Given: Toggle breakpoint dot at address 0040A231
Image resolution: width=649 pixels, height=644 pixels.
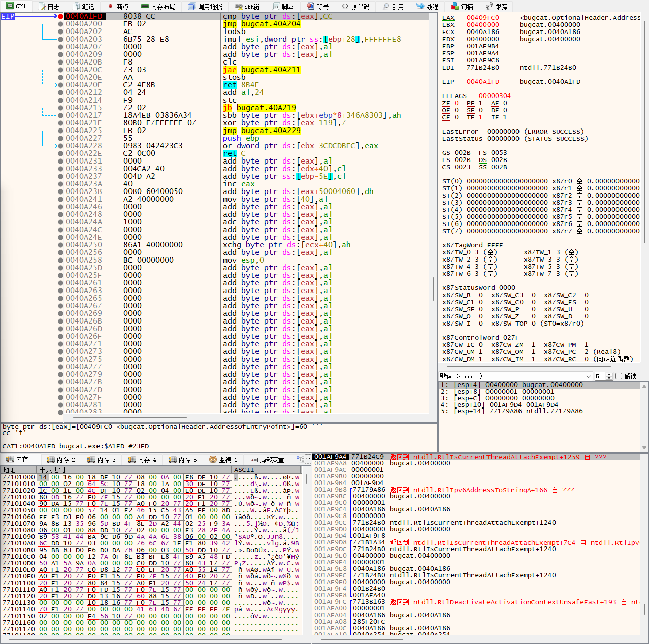Looking at the screenshot, I should [x=60, y=161].
